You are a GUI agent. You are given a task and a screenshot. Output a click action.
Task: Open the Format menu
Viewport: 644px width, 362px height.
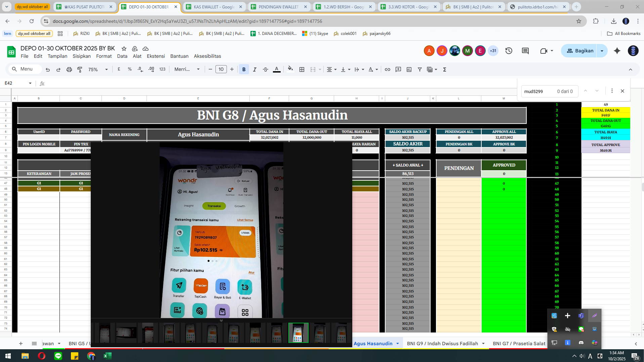(x=104, y=56)
